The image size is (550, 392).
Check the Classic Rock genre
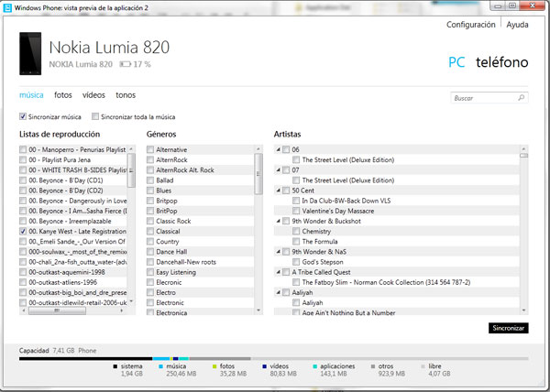point(150,221)
